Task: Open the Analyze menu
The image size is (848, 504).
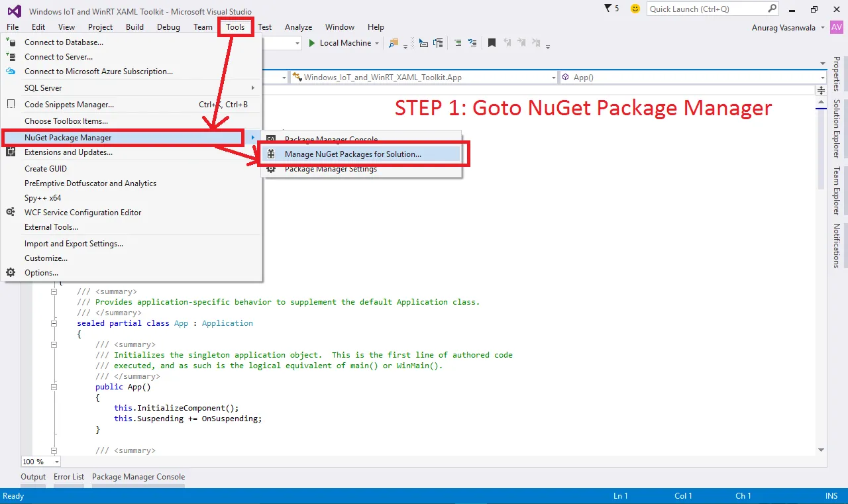Action: click(x=298, y=27)
